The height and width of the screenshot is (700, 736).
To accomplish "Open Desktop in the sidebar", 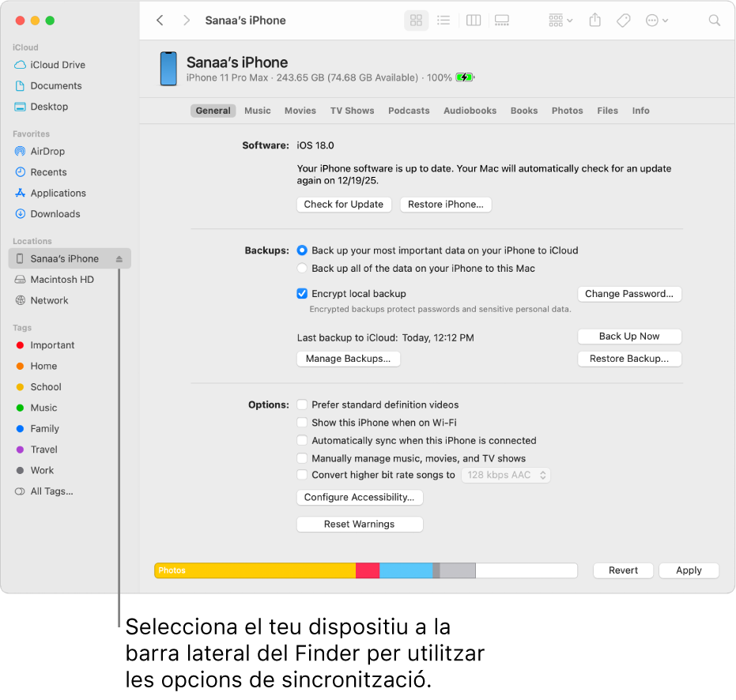I will [x=41, y=107].
